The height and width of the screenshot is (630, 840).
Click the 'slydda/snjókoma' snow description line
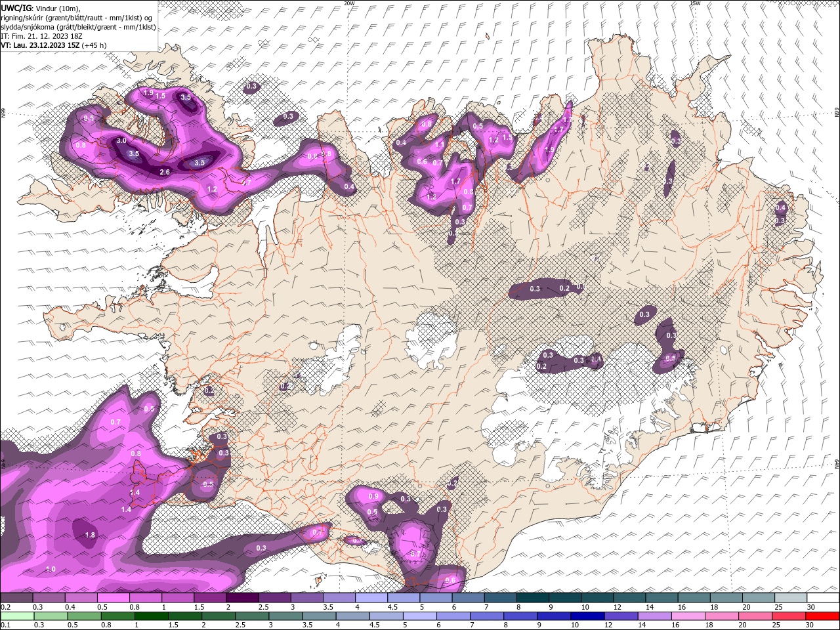click(x=78, y=27)
